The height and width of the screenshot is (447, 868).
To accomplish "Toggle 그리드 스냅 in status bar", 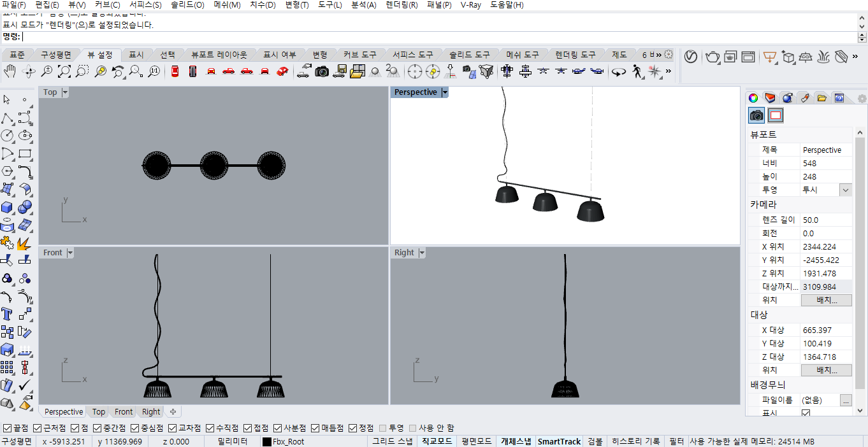I will pos(393,441).
